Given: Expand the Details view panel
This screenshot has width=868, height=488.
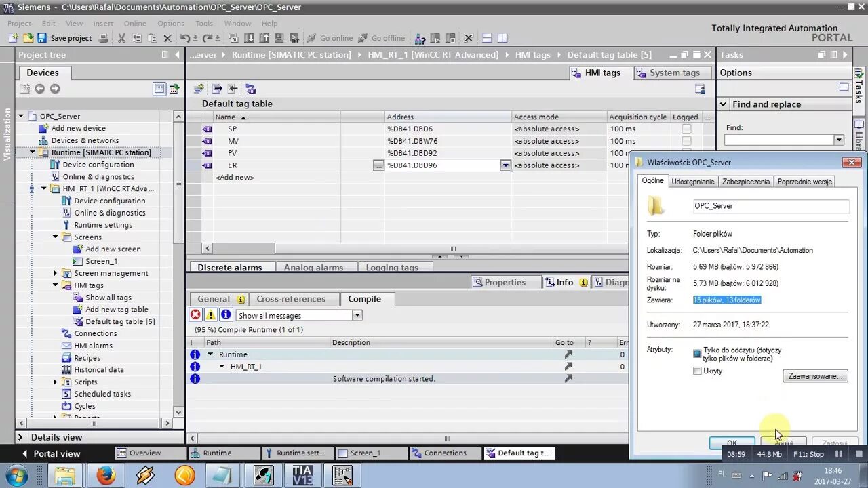Looking at the screenshot, I should pyautogui.click(x=20, y=437).
